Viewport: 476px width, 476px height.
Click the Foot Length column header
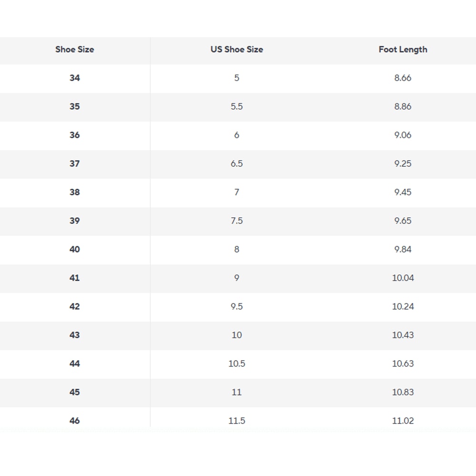pyautogui.click(x=403, y=50)
